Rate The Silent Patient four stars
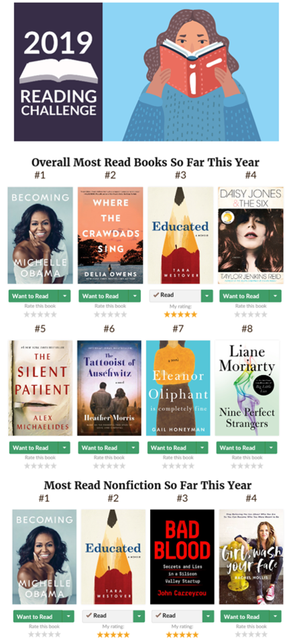Viewport: 299px width, 644px height. [47, 466]
